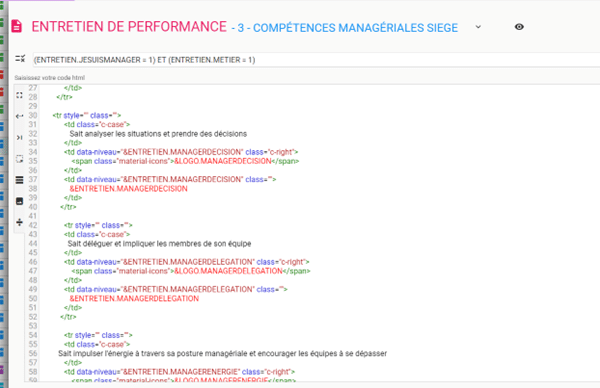Image resolution: width=600 pixels, height=388 pixels.
Task: Click the insert image icon in editor toolbar
Action: (x=20, y=201)
